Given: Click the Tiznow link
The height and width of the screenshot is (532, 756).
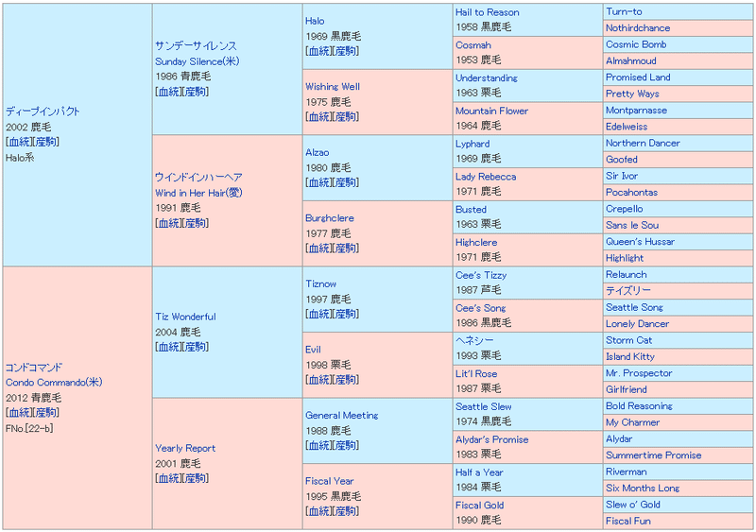Looking at the screenshot, I should [320, 283].
